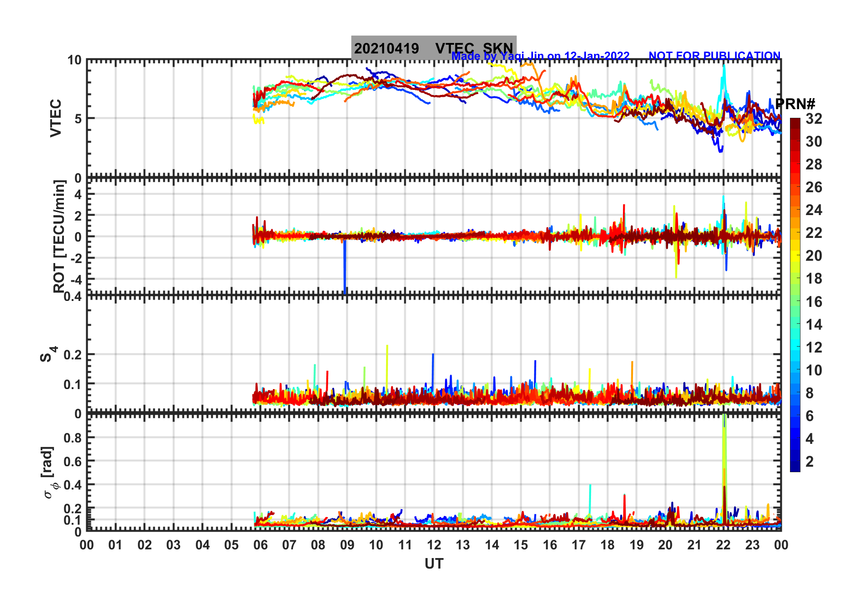
Task: Click the 'VTEC' y-axis label
Action: 56,118
